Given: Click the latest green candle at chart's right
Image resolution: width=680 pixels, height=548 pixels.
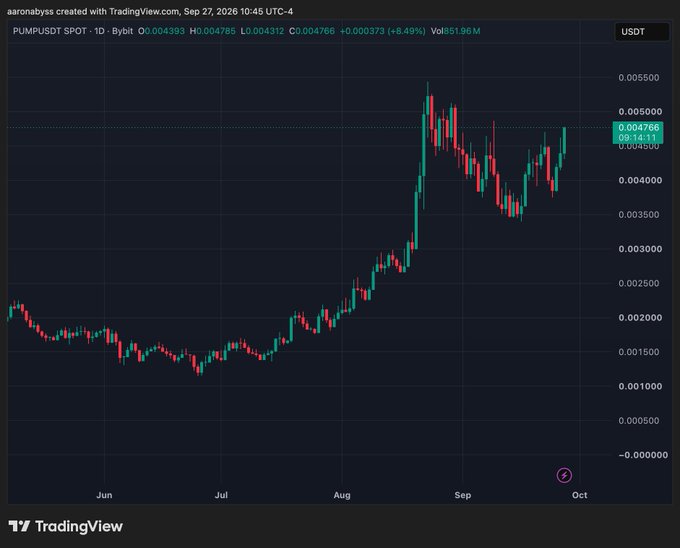Looking at the screenshot, I should tap(564, 140).
